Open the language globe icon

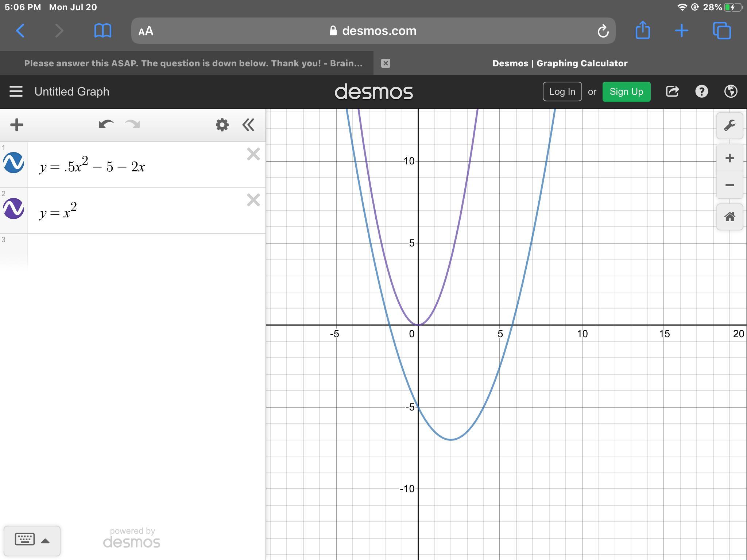pyautogui.click(x=731, y=92)
